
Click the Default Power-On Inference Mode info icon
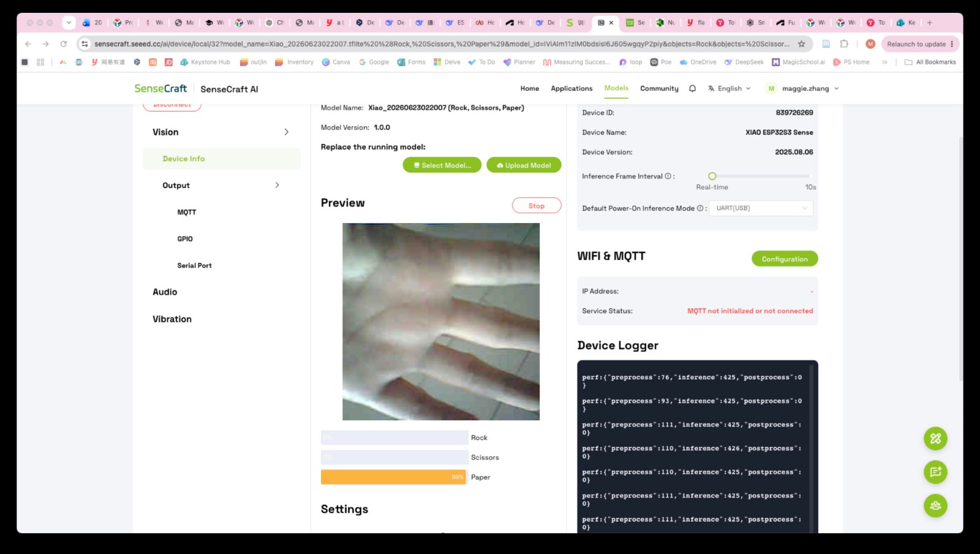pyautogui.click(x=700, y=208)
